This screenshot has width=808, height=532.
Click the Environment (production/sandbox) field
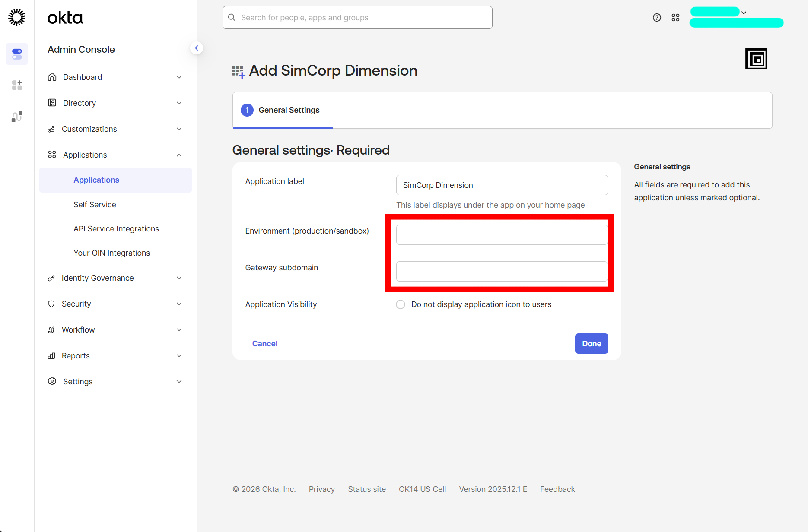[502, 235]
